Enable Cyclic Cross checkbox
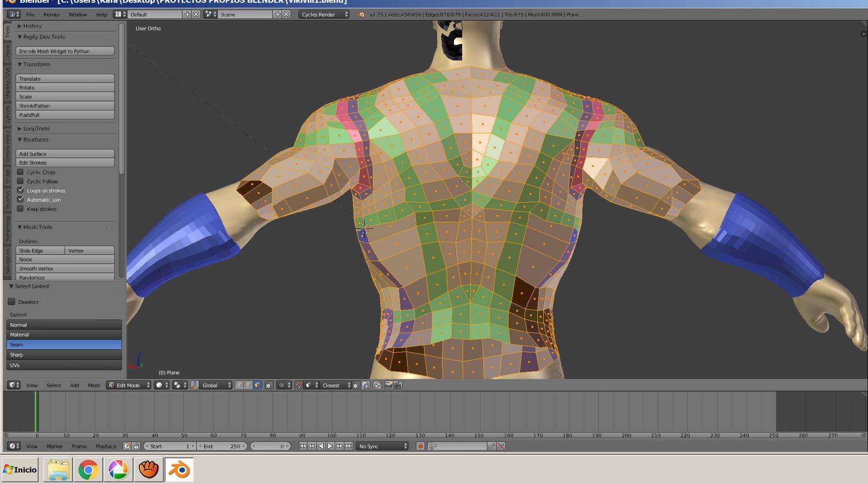Screen dimensions: 868x484 pos(21,172)
